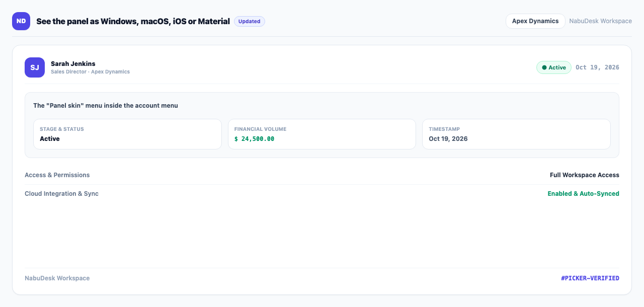Click the Updated badge next to title
Screen dimensions: 644x307
pyautogui.click(x=250, y=21)
